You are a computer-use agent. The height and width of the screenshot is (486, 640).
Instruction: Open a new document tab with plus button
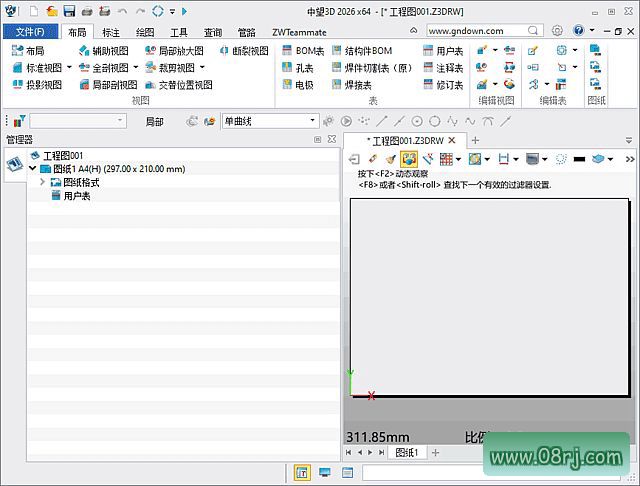[475, 140]
